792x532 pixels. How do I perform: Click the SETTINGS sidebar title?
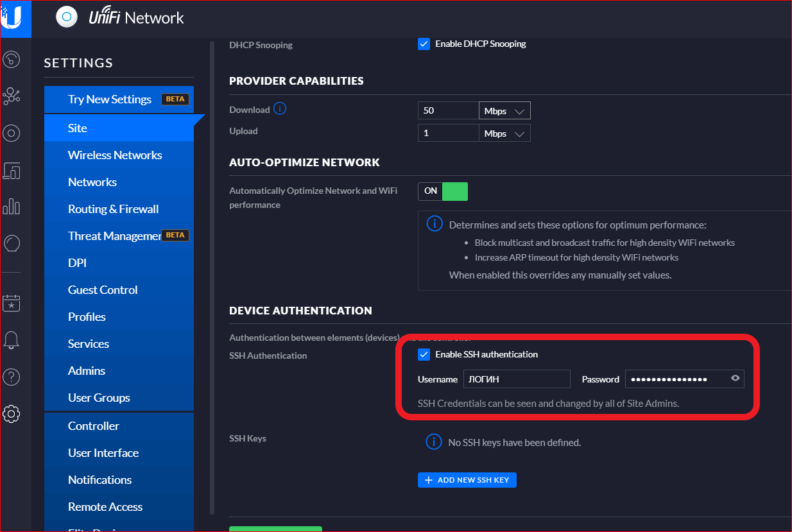coord(78,63)
